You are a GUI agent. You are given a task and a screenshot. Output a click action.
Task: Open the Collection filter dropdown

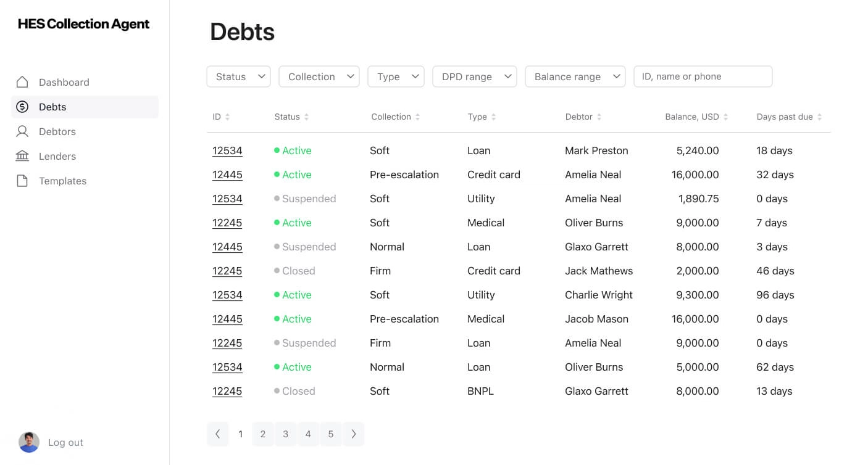[x=319, y=76]
